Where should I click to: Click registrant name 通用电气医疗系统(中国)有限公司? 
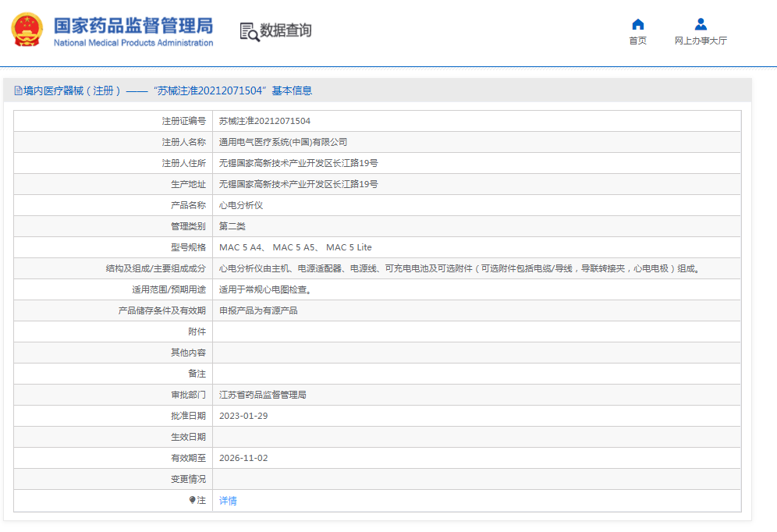tap(282, 142)
